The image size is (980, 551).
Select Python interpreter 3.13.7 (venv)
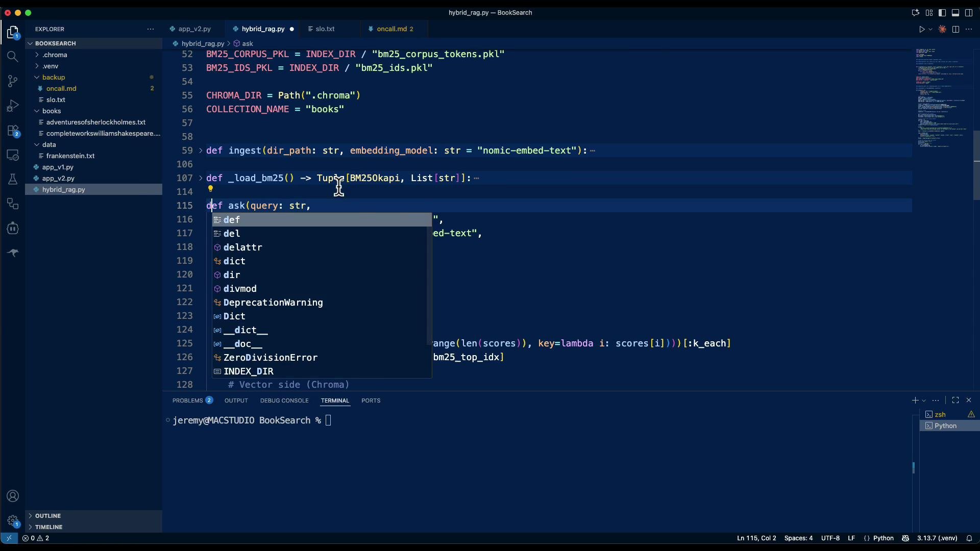pyautogui.click(x=937, y=538)
